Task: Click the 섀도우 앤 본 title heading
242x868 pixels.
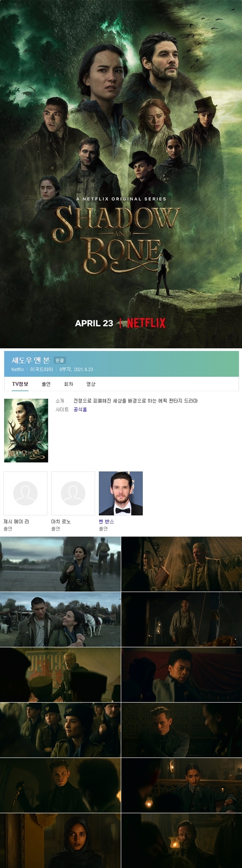Action: point(31,360)
